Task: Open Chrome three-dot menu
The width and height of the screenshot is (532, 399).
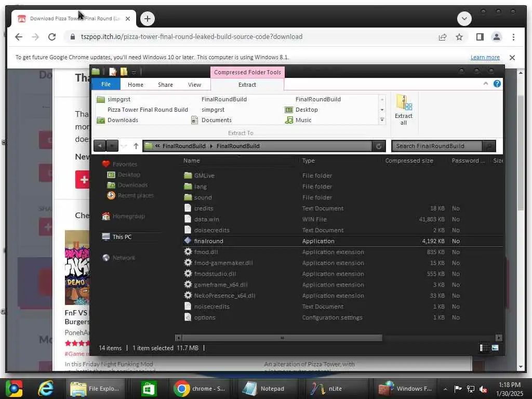Action: click(x=513, y=37)
